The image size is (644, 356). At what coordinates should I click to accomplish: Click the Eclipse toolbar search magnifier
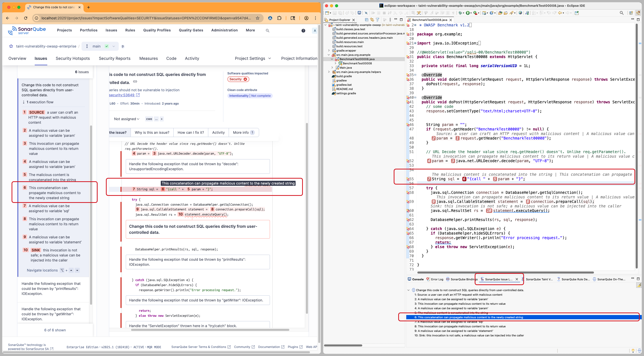tap(621, 13)
